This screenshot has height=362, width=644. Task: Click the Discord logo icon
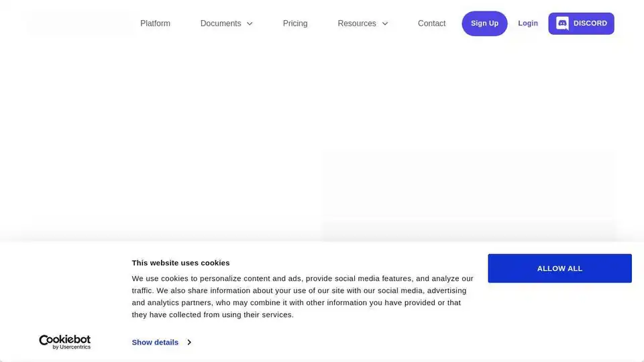(x=562, y=23)
